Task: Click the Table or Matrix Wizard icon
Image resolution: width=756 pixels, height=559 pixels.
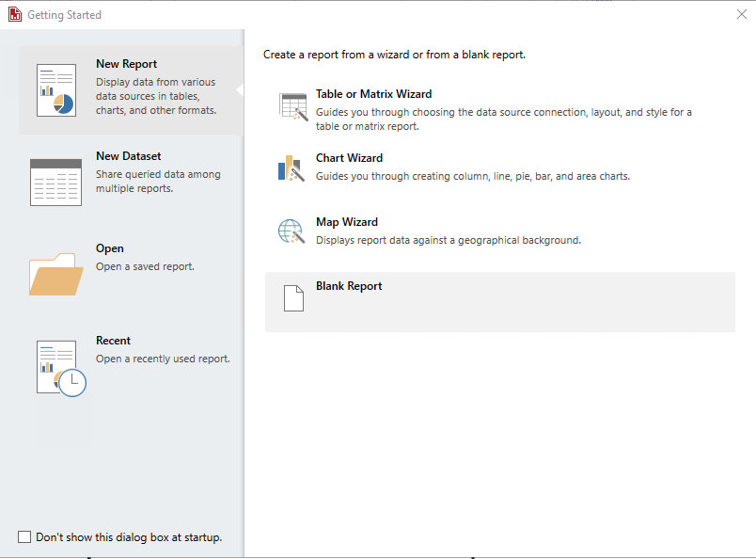Action: tap(293, 106)
